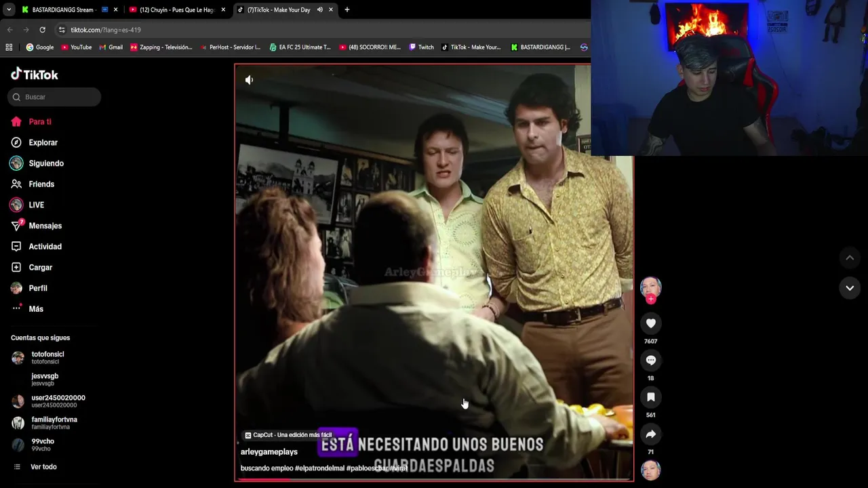The height and width of the screenshot is (488, 868).
Task: Like the video with heart icon
Action: [x=650, y=323]
